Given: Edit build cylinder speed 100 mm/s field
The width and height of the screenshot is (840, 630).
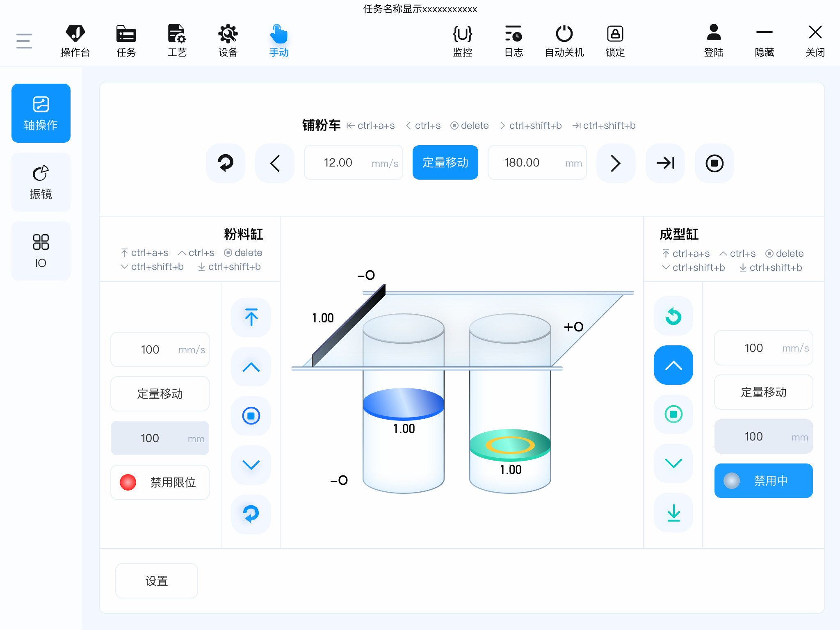Looking at the screenshot, I should pyautogui.click(x=764, y=348).
